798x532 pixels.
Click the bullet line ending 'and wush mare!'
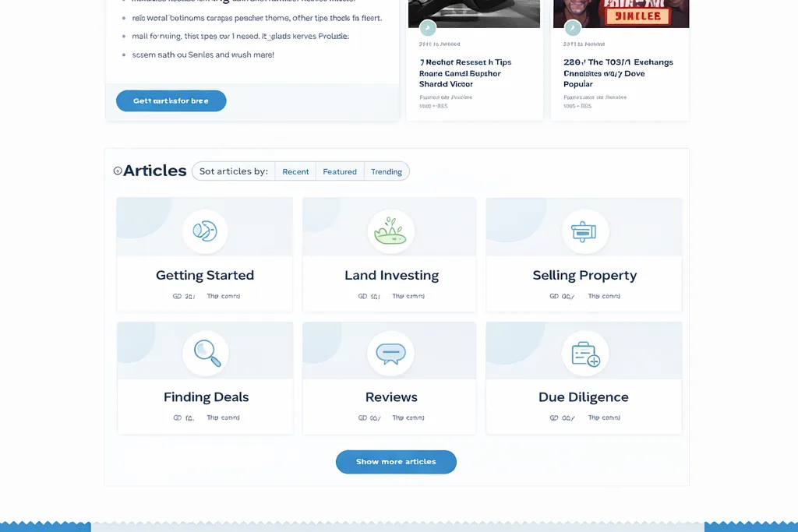pyautogui.click(x=203, y=55)
